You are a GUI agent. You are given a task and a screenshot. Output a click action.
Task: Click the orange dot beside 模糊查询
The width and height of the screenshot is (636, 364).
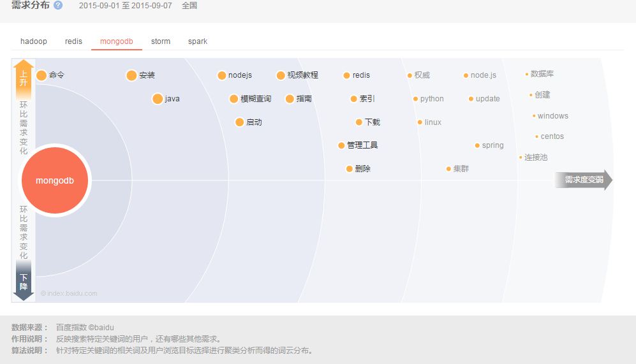[233, 99]
